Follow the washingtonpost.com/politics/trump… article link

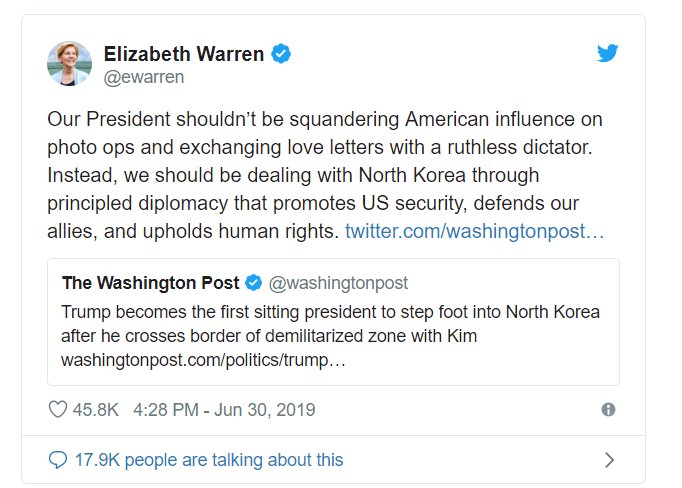[203, 358]
